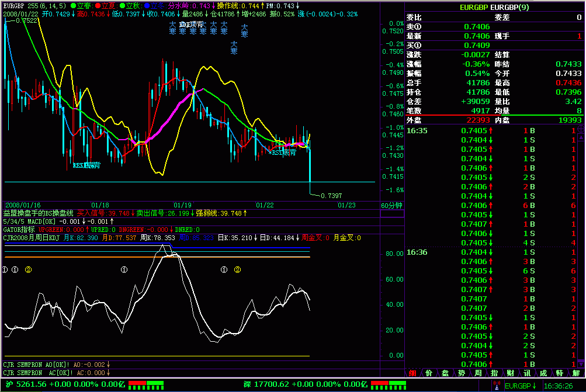Open the 60分钟 period selector
This screenshot has width=586, height=392.
coord(391,205)
